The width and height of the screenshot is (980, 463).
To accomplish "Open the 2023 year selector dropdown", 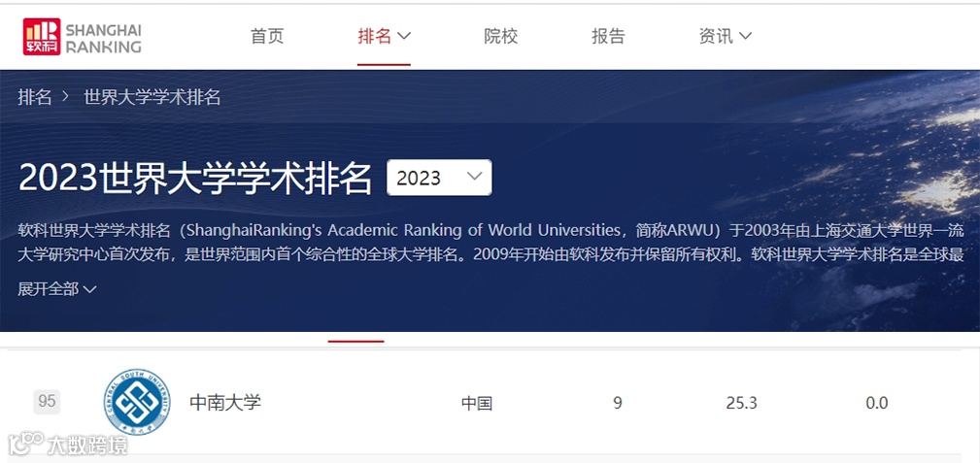I will tap(439, 178).
